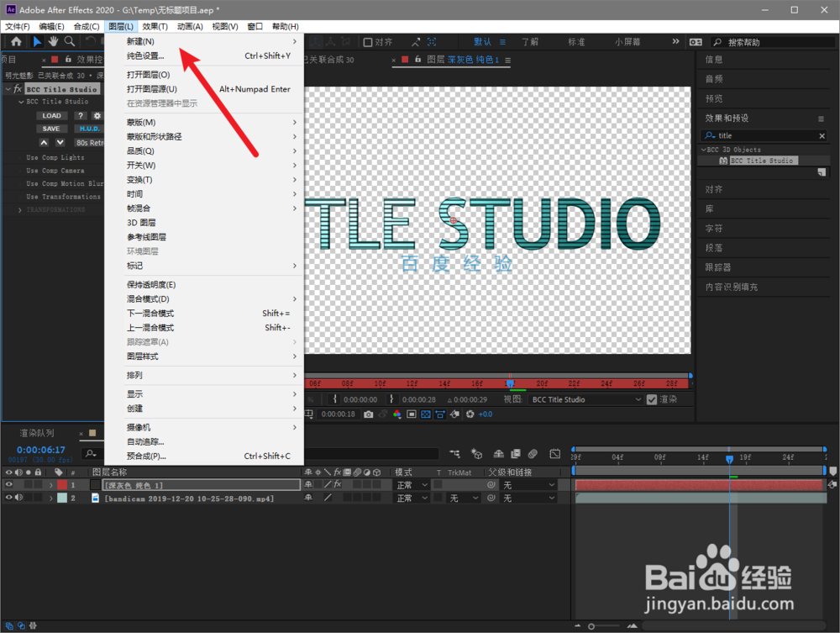This screenshot has width=840, height=633.
Task: Hide bandicam layer 2 eye icon
Action: (x=8, y=498)
